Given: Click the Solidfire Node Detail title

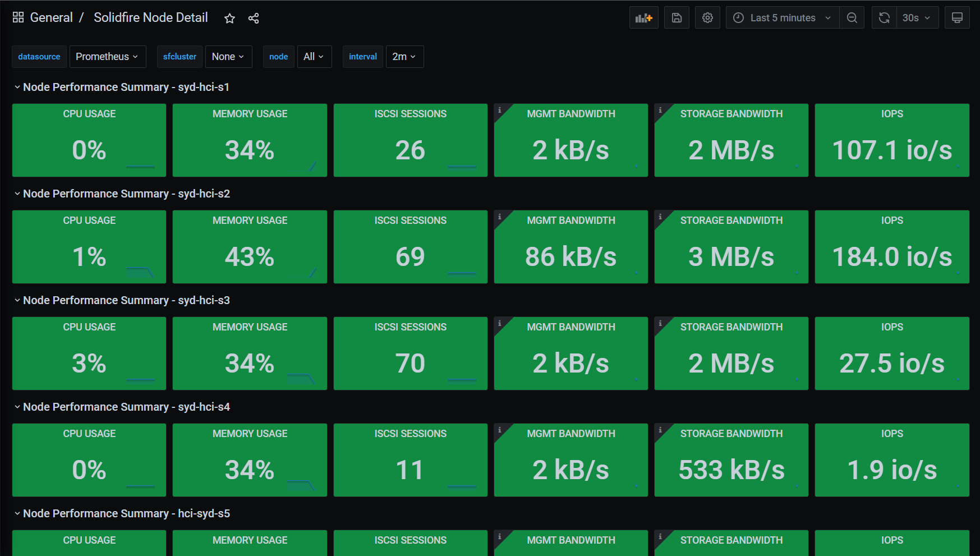Looking at the screenshot, I should [150, 17].
